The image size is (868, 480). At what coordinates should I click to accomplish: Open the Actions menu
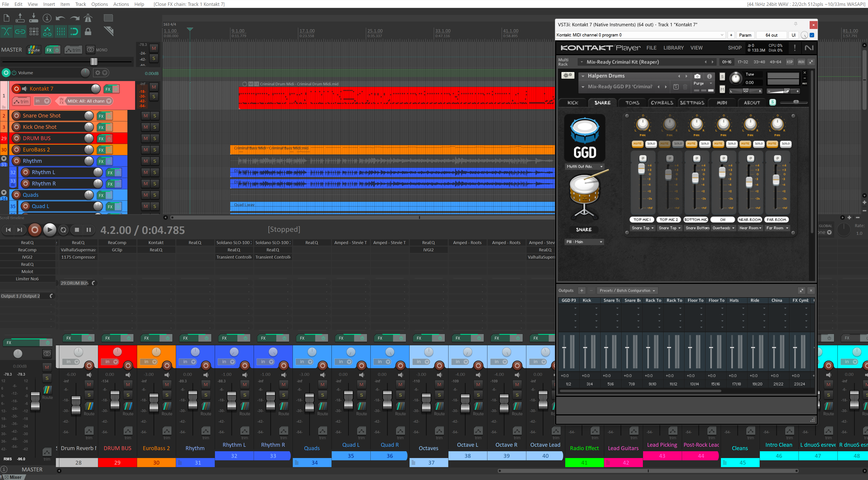tap(121, 4)
